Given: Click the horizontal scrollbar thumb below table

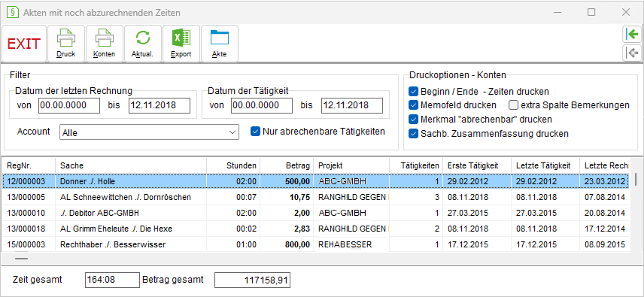Looking at the screenshot, I should [x=22, y=259].
